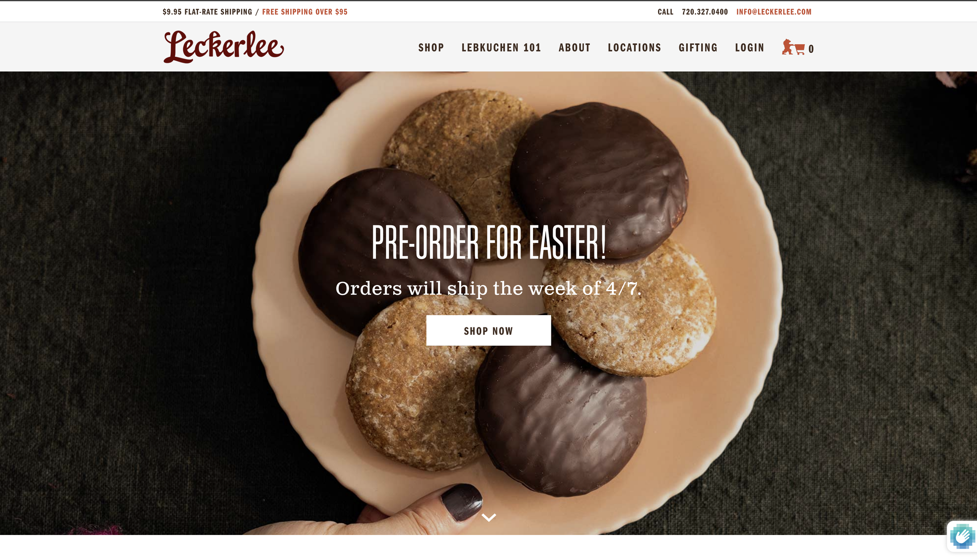Click the Leckerlee script logo
The width and height of the screenshot is (977, 560).
tap(224, 47)
